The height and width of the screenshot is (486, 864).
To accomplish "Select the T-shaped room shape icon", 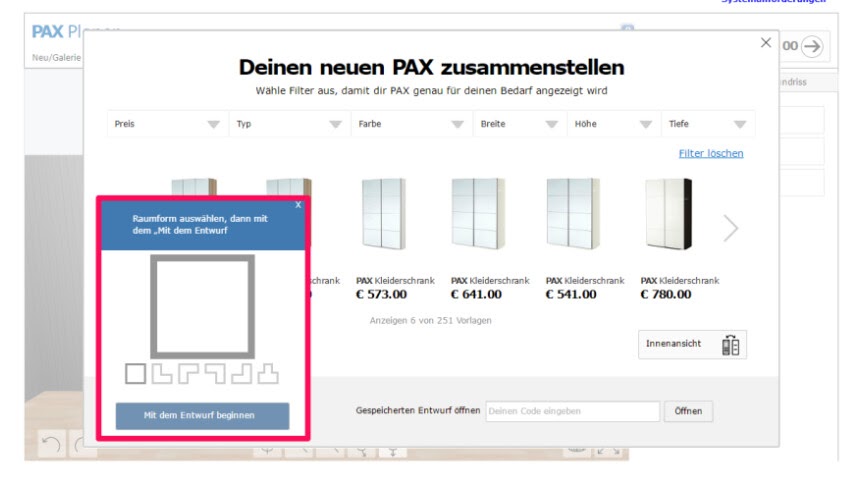I will 268,374.
